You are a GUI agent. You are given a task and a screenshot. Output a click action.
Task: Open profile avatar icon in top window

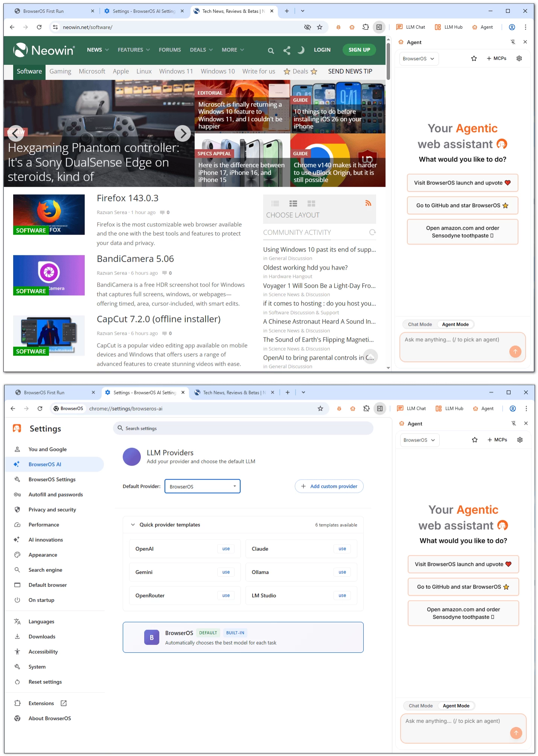click(512, 27)
